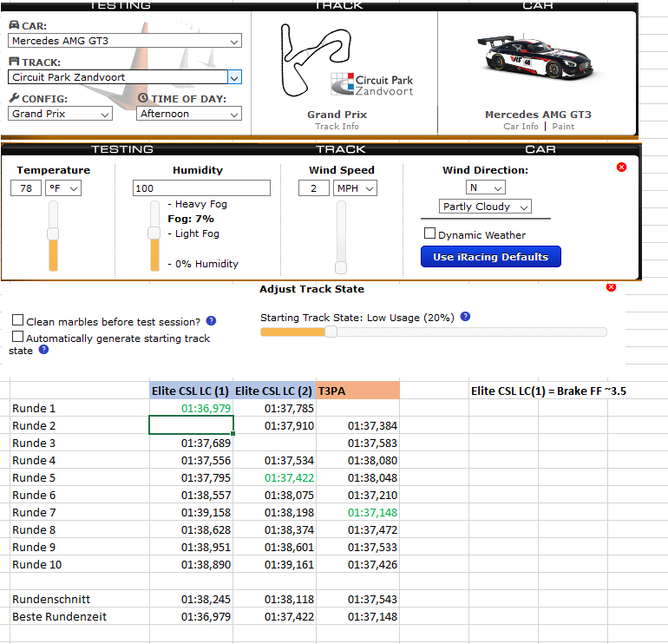Select TRACK tab in weather panel header

click(x=340, y=149)
